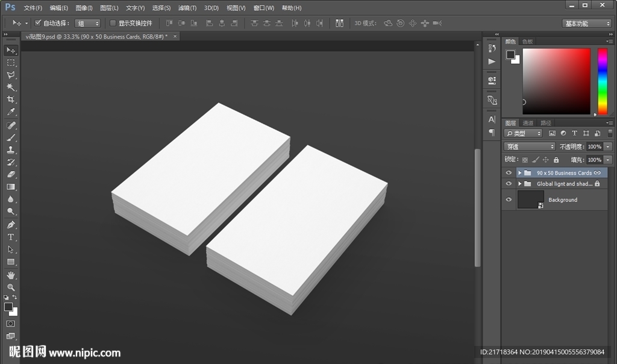Select the Hand tool

point(11,275)
